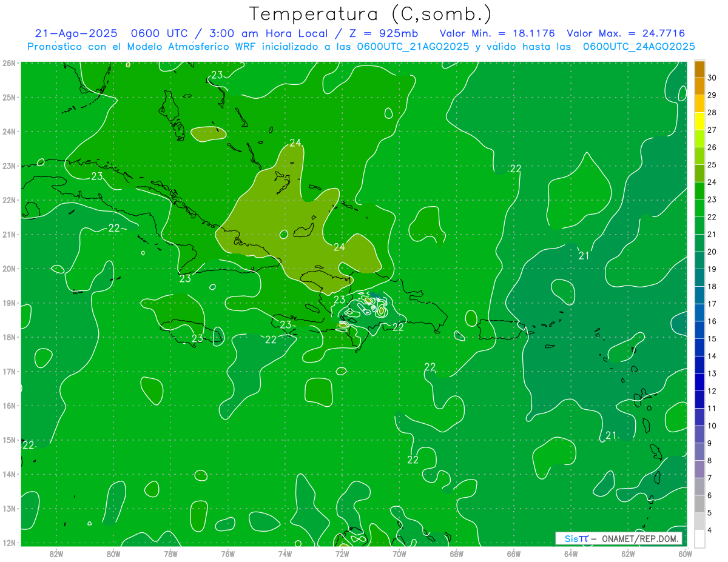The height and width of the screenshot is (562, 728).
Task: Click the white legend swatch below 4
Action: coord(699,538)
